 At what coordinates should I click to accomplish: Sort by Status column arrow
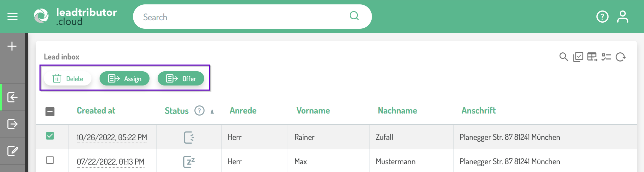[x=212, y=112]
